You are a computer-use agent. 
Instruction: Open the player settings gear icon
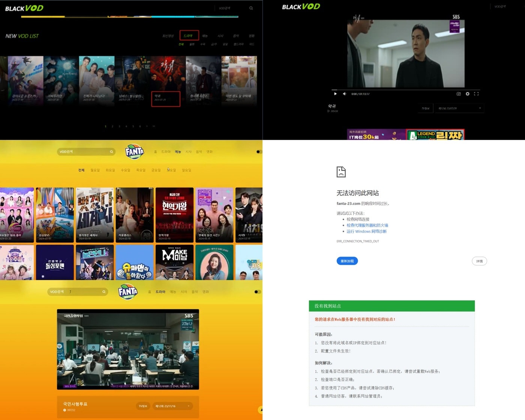[x=467, y=94]
